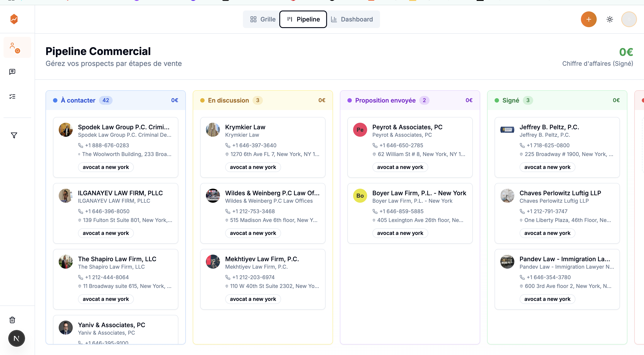This screenshot has height=355, width=644.
Task: Click the Yaniv & Associates, PC title
Action: (x=111, y=325)
